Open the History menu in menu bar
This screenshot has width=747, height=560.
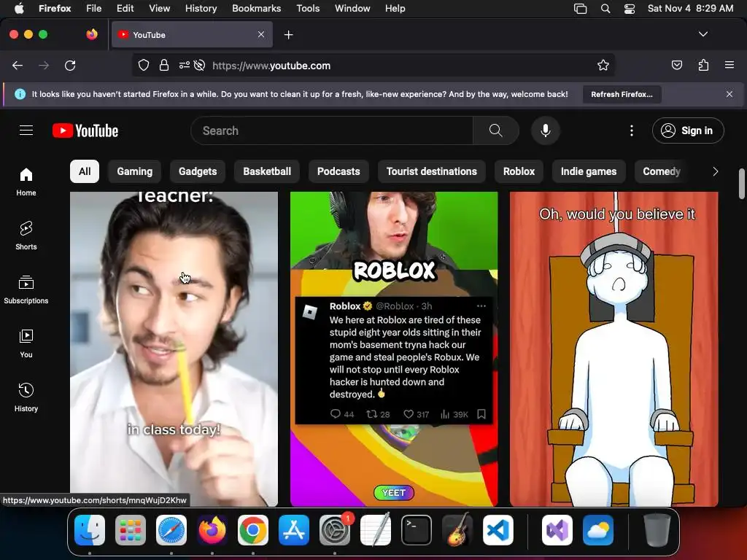click(201, 9)
